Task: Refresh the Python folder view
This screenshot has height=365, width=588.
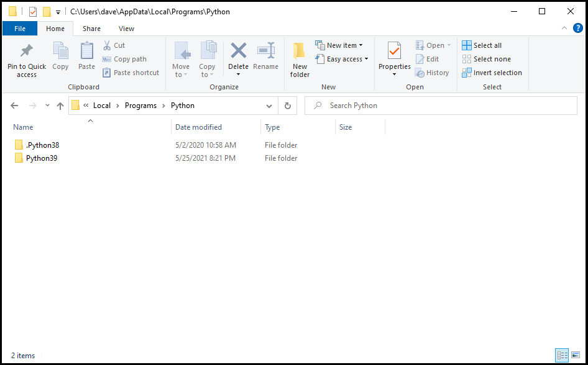Action: point(288,106)
